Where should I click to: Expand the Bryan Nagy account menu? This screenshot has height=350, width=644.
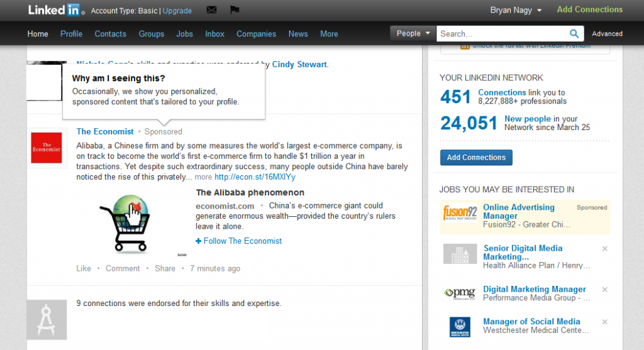click(x=516, y=10)
